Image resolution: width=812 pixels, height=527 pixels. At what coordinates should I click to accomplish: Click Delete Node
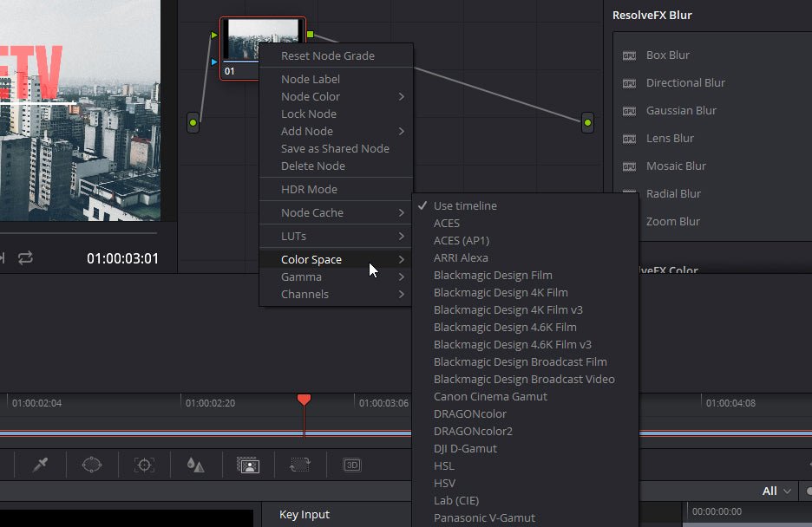pos(336,166)
